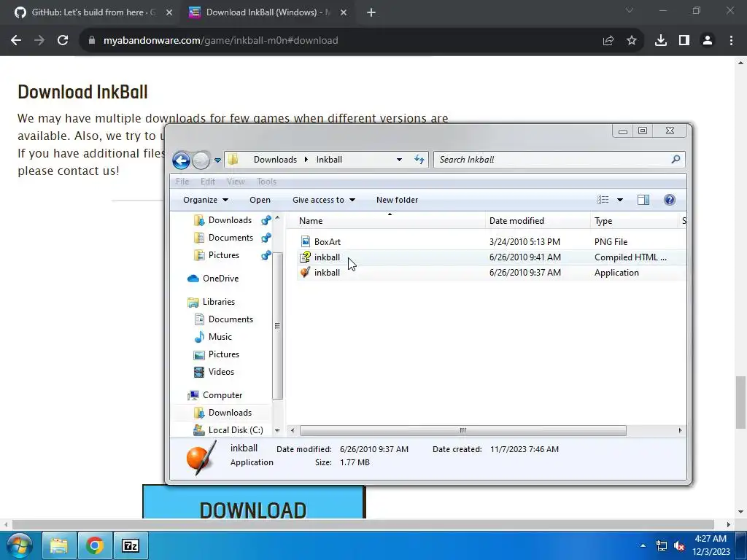Open Chrome downloads icon

coord(661,41)
